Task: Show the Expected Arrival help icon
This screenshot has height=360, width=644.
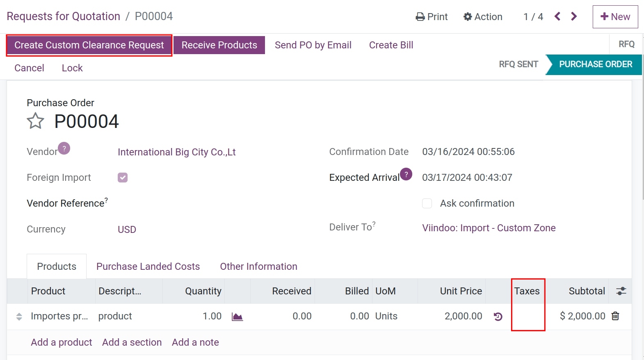Action: point(406,174)
